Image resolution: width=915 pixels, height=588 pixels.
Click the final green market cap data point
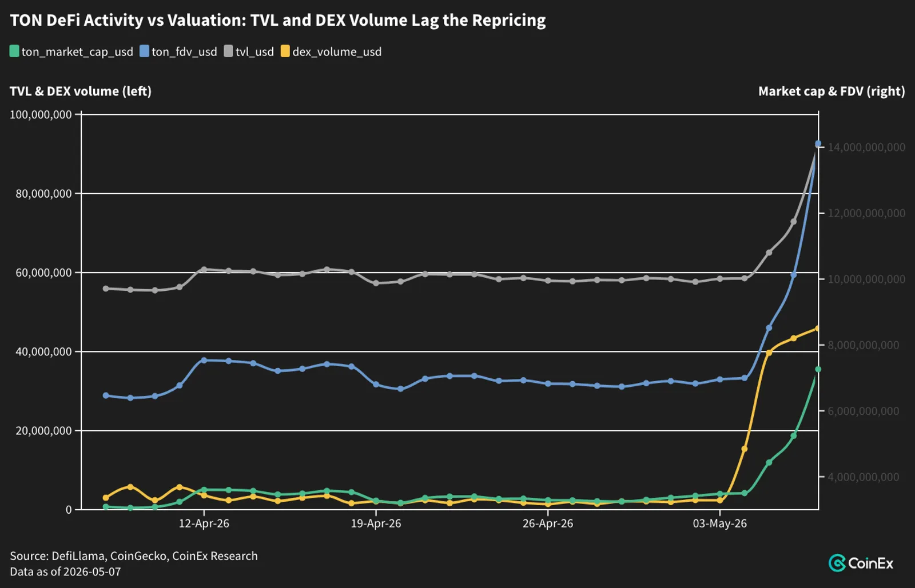pyautogui.click(x=818, y=369)
